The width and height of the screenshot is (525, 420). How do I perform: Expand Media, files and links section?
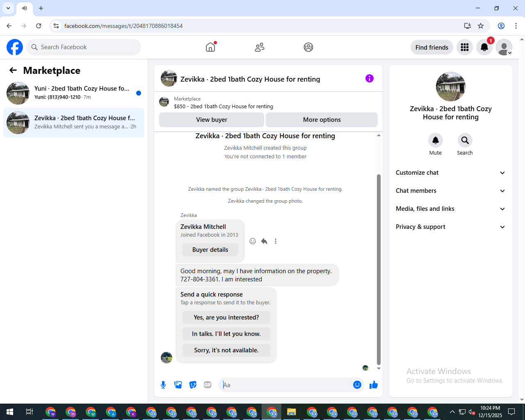point(450,209)
